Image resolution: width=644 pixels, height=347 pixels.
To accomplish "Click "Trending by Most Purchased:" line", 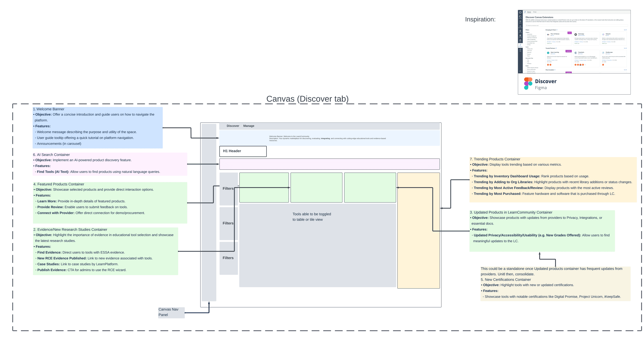I will 543,194.
